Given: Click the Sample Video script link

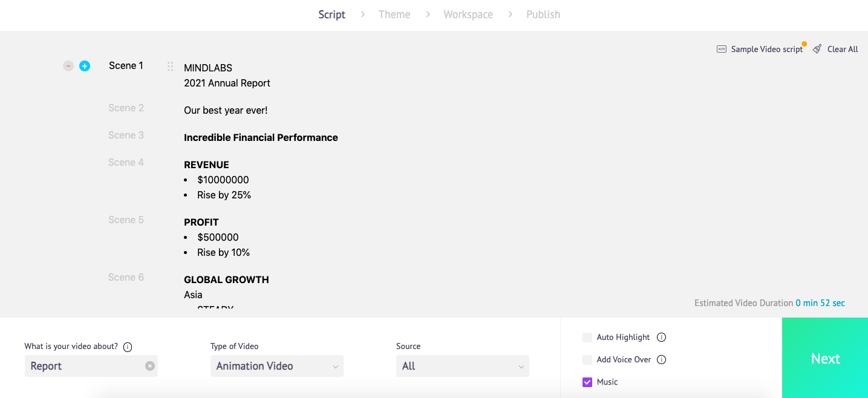Looking at the screenshot, I should coord(766,49).
